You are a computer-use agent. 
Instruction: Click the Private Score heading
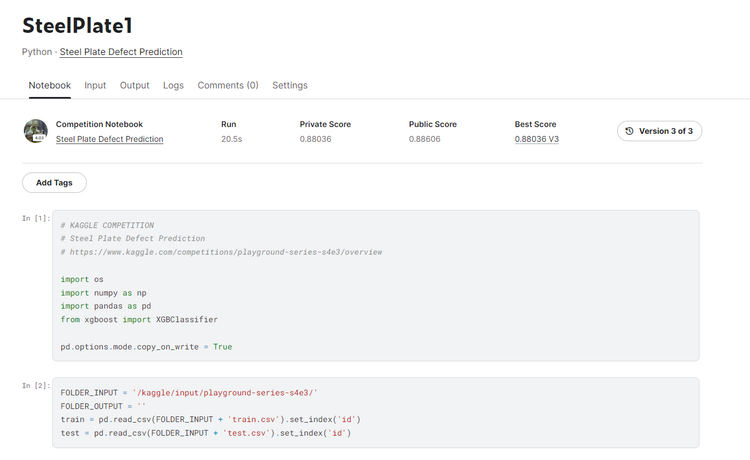coord(325,124)
